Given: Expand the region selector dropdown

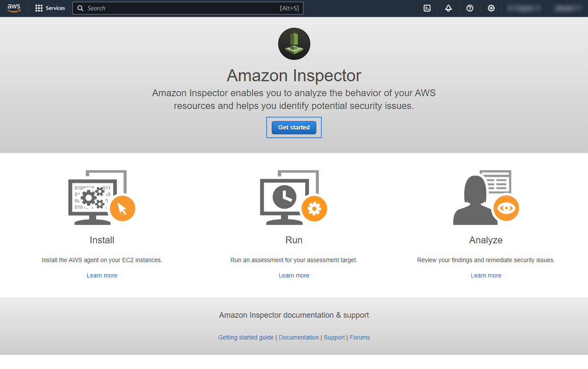Looking at the screenshot, I should click(524, 8).
